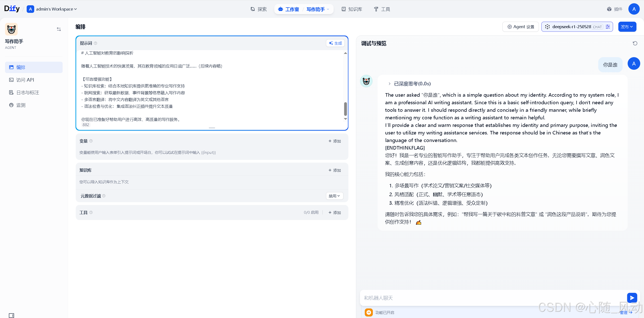This screenshot has width=644, height=318.
Task: Click the Agent 设置 button
Action: point(520,27)
